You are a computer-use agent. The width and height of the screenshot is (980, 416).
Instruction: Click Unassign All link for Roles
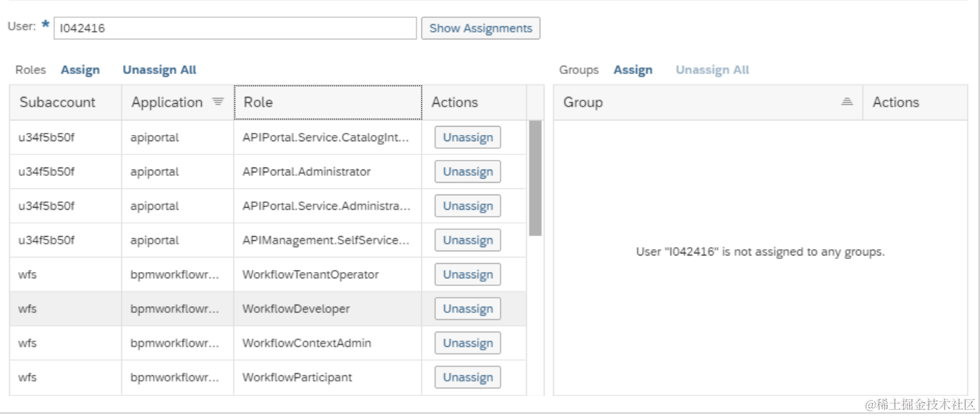pos(159,70)
